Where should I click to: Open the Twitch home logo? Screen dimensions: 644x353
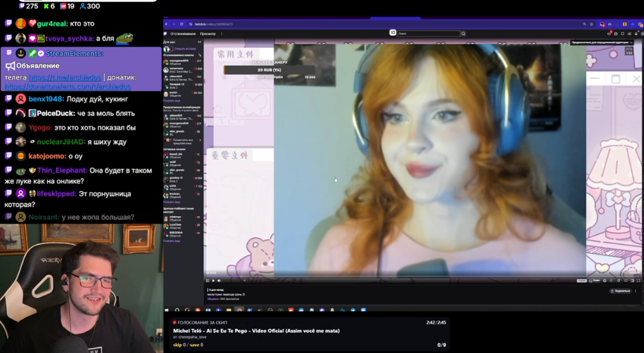(165, 34)
